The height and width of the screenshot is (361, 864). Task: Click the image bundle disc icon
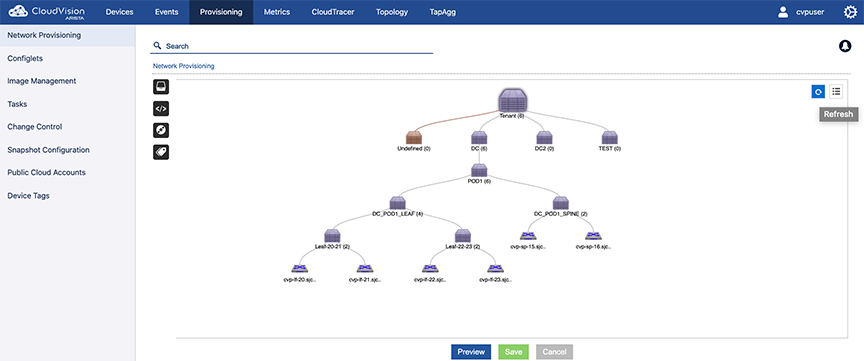pos(161,130)
